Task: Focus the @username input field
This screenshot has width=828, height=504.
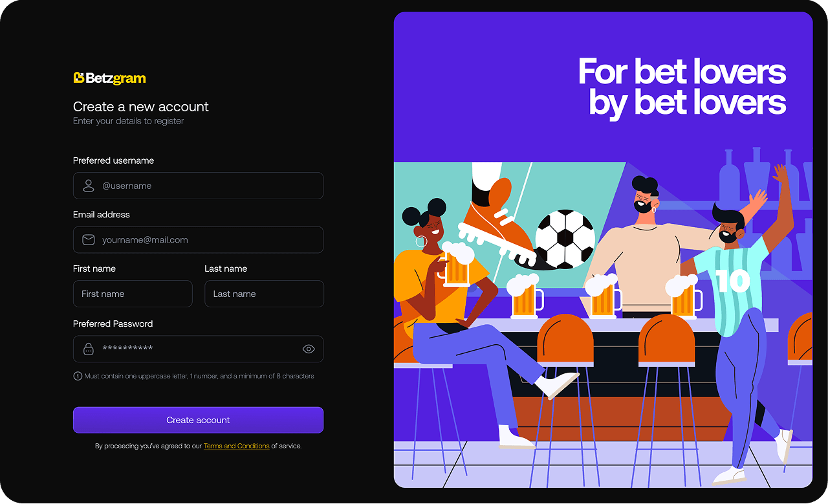Action: coord(198,186)
